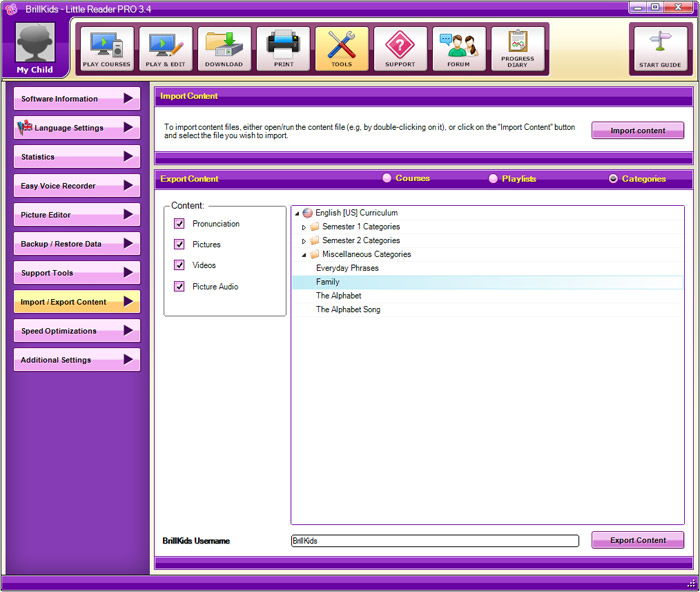This screenshot has width=700, height=592.
Task: Open Backup / Restore Data section
Action: pyautogui.click(x=77, y=243)
